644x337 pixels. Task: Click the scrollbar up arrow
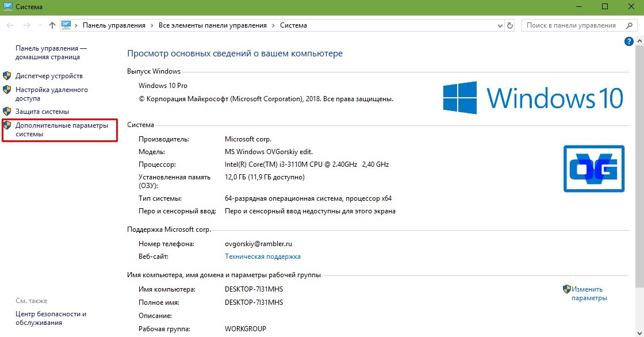pos(640,41)
